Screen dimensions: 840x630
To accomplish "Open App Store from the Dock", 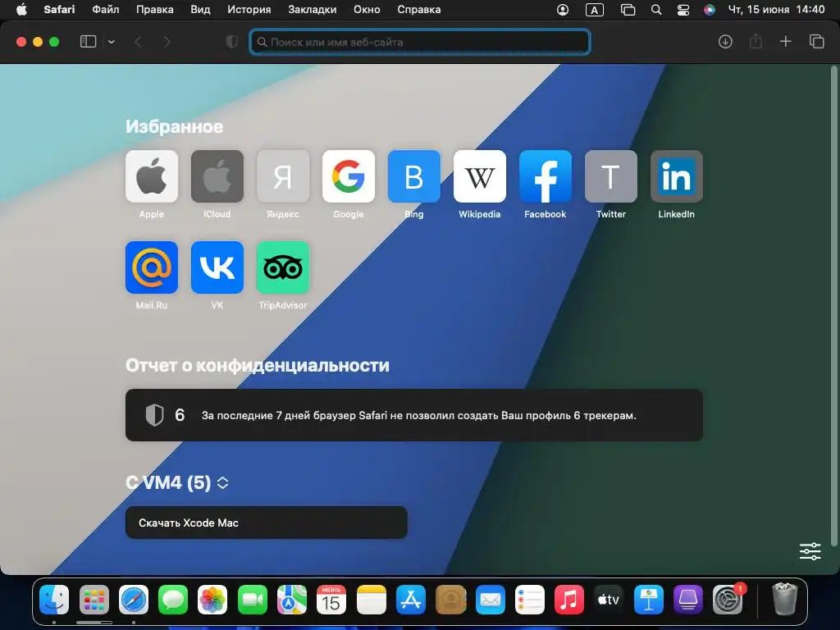I will (411, 600).
